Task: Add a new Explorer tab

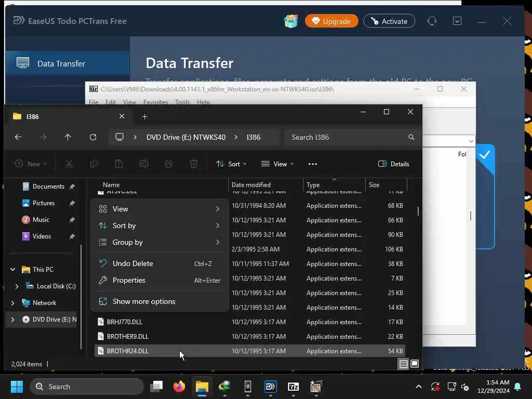Action: click(x=144, y=117)
